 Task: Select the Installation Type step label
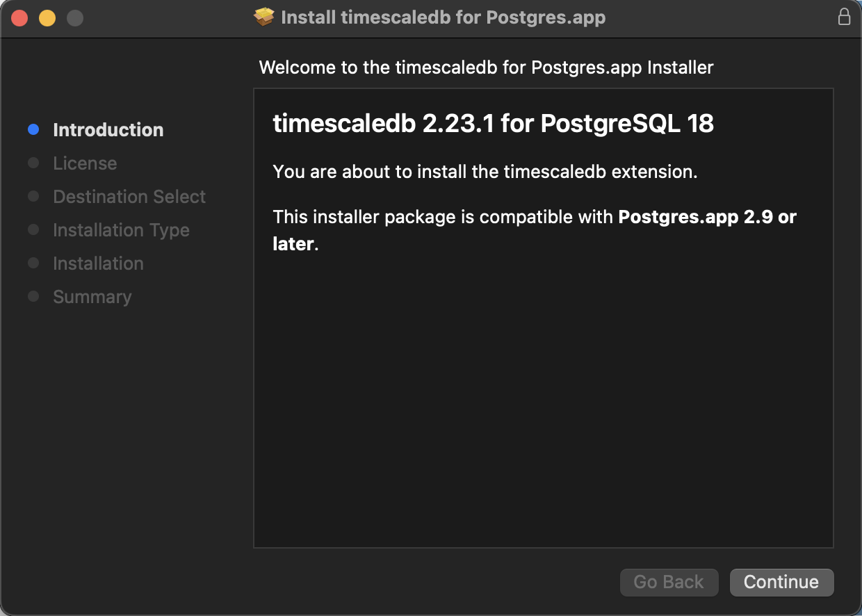tap(121, 230)
